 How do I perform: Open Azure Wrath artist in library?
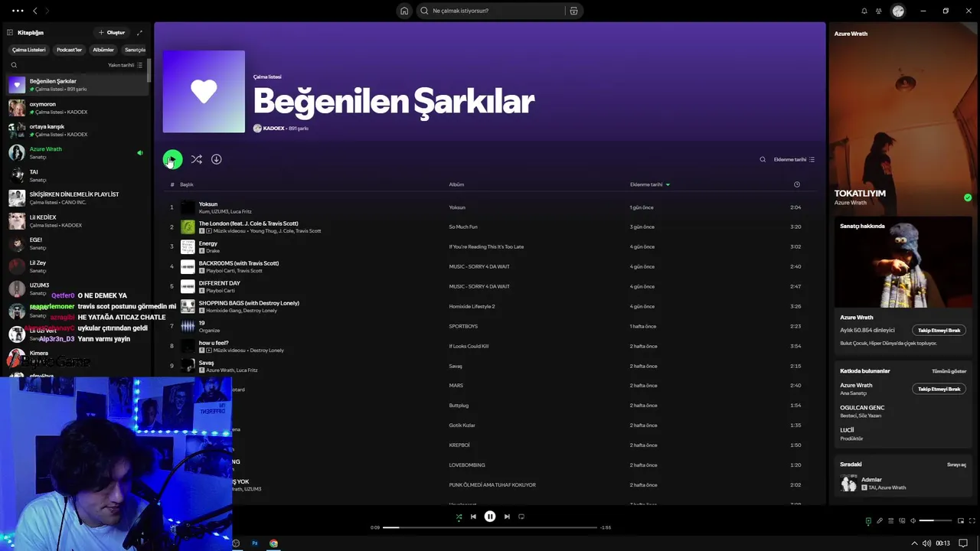[77, 153]
